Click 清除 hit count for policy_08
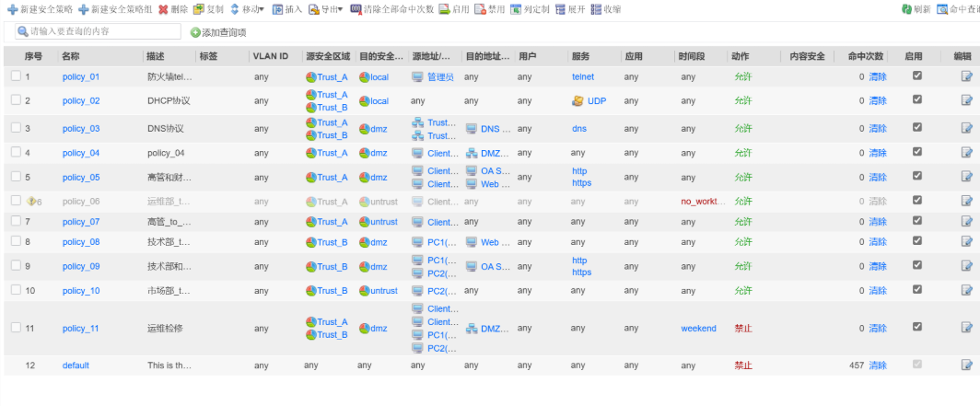Screen dimensions: 980x406 [878, 242]
